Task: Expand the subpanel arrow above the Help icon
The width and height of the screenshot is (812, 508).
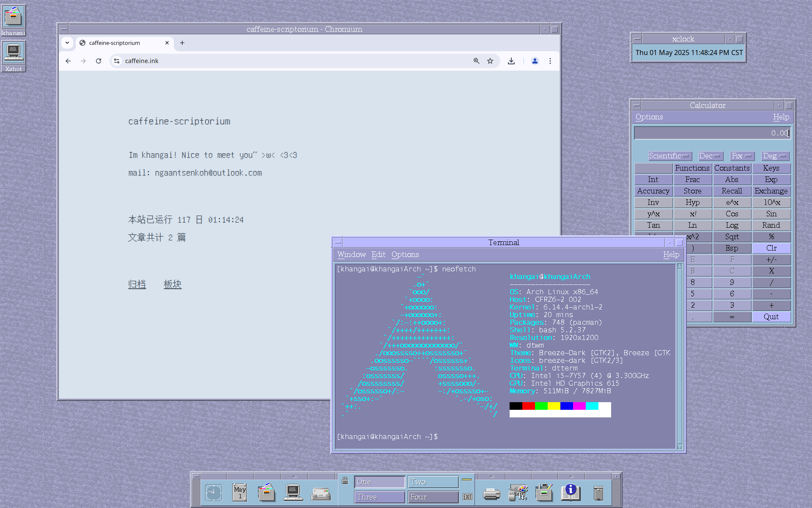Action: coord(571,476)
